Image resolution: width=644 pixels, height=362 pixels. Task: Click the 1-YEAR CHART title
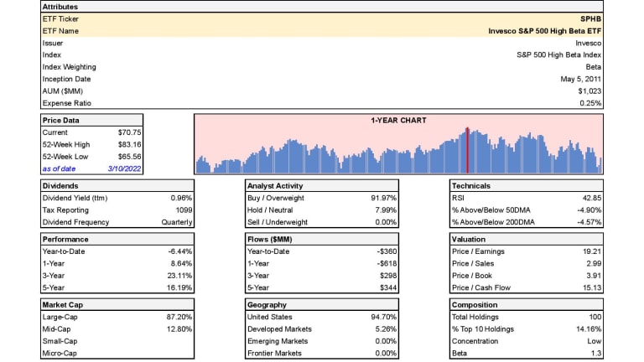click(x=398, y=121)
